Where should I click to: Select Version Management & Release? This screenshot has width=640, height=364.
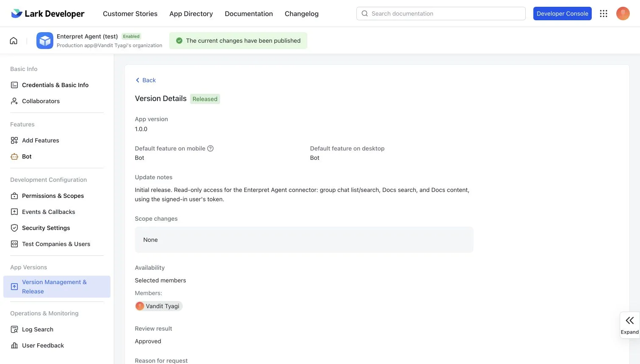[x=57, y=287]
